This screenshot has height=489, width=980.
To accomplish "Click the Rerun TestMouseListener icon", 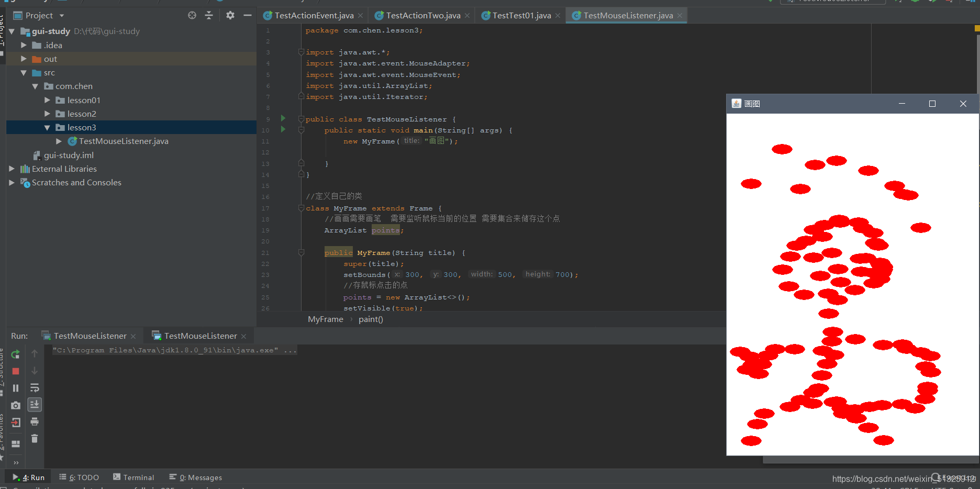I will (16, 354).
